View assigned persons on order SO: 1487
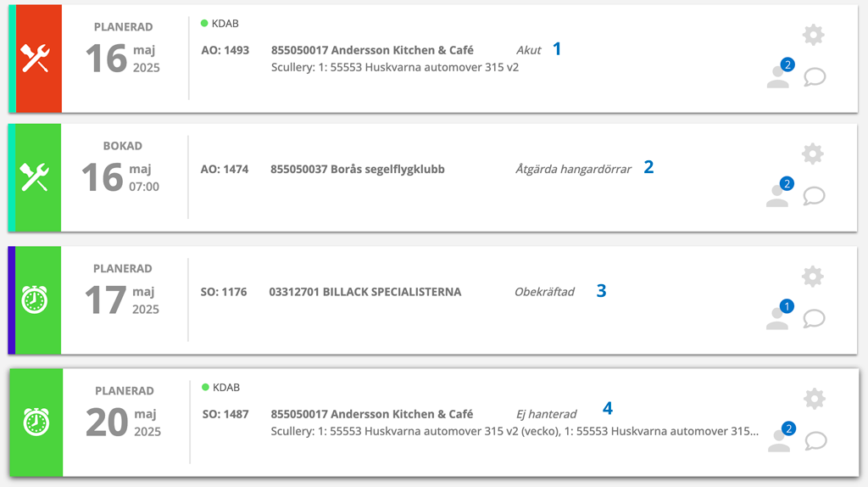868x487 pixels. pyautogui.click(x=782, y=437)
